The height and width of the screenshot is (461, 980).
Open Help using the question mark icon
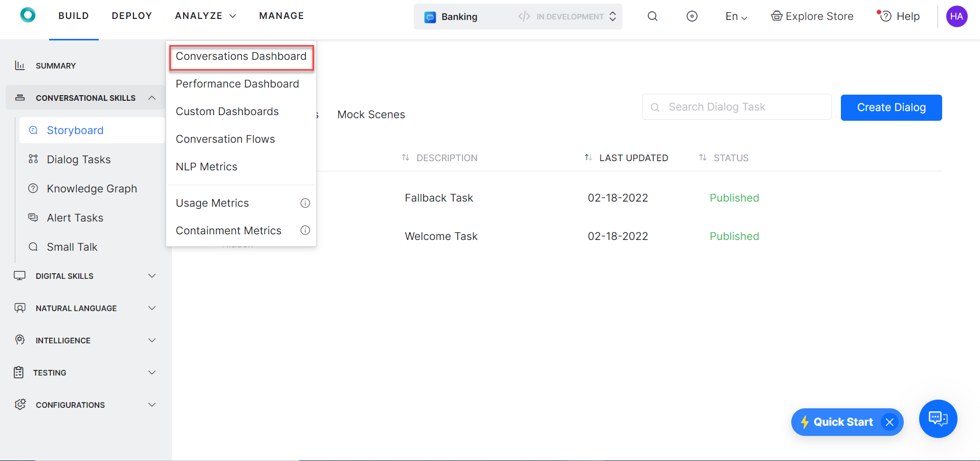885,16
